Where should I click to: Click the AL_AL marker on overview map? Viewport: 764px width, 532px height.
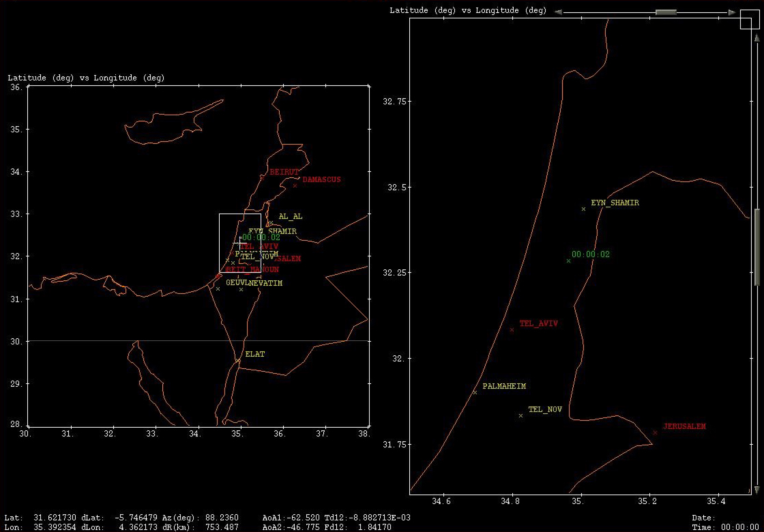271,223
